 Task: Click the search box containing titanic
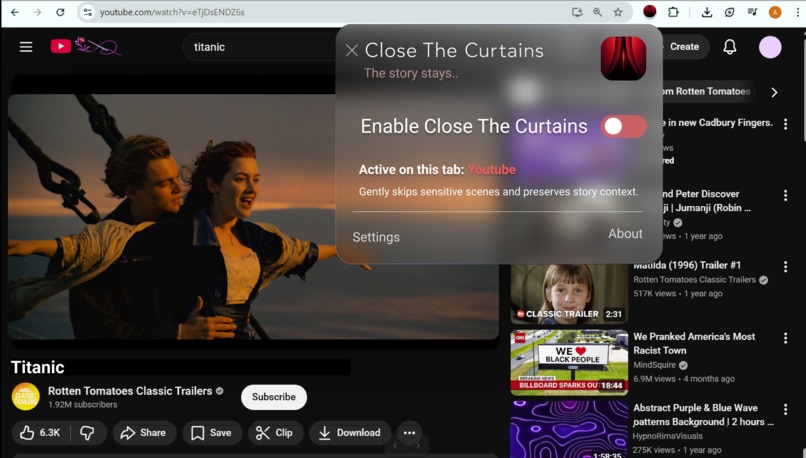(260, 47)
